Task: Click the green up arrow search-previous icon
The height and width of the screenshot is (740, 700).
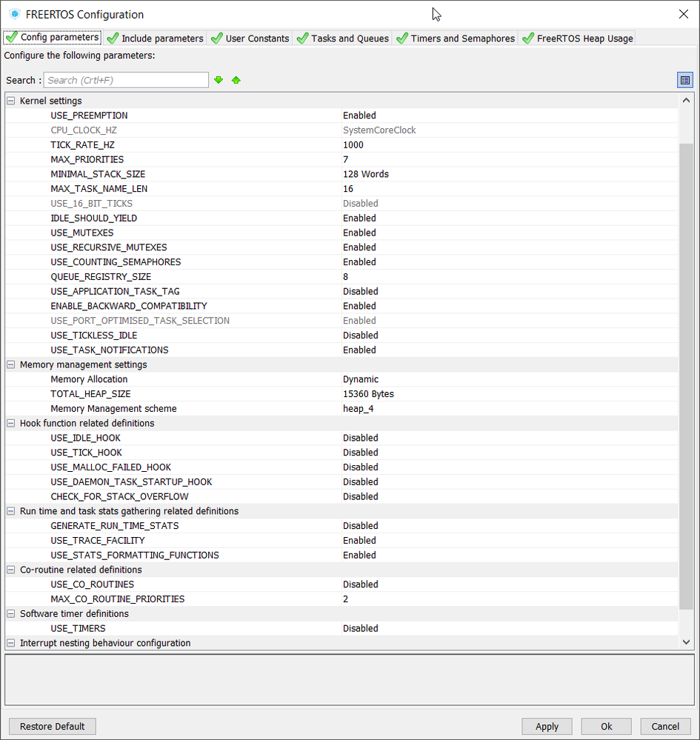Action: pos(236,80)
